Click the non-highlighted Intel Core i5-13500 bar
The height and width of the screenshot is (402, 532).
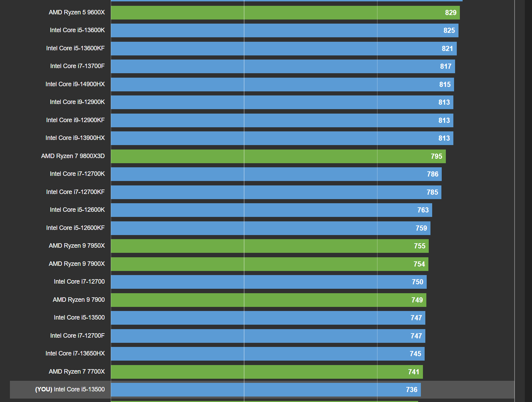click(x=268, y=318)
